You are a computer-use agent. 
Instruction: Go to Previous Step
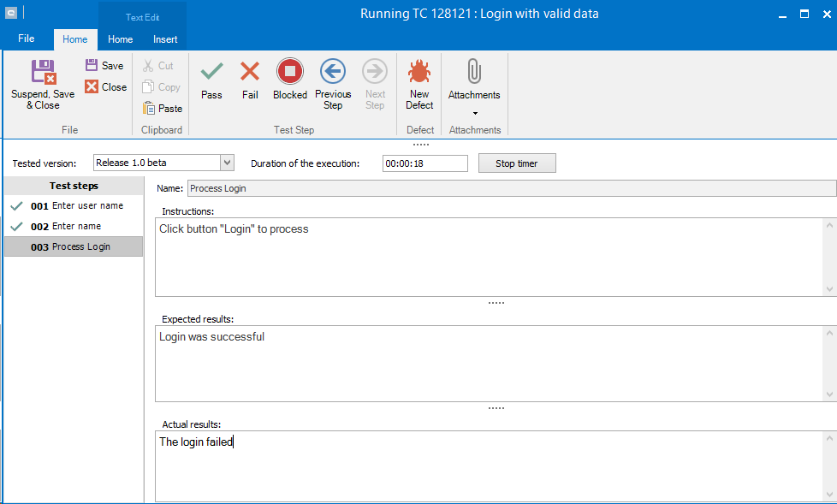coord(333,72)
